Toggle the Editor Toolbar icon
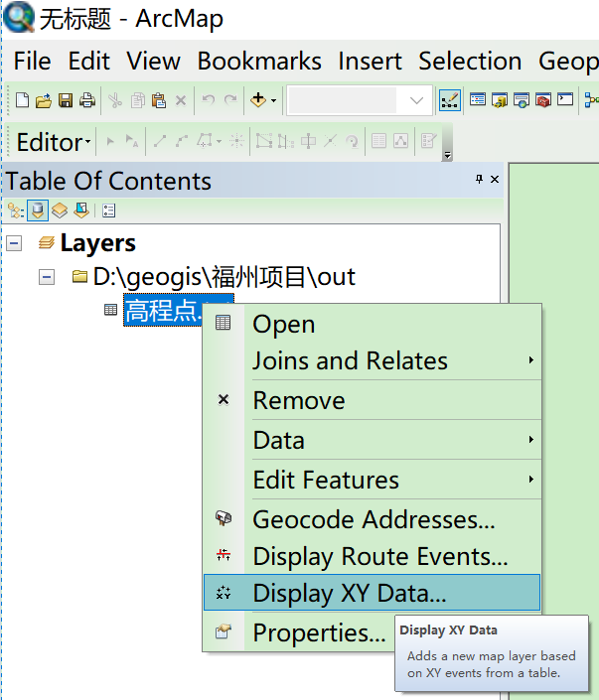599x700 pixels. 450,100
